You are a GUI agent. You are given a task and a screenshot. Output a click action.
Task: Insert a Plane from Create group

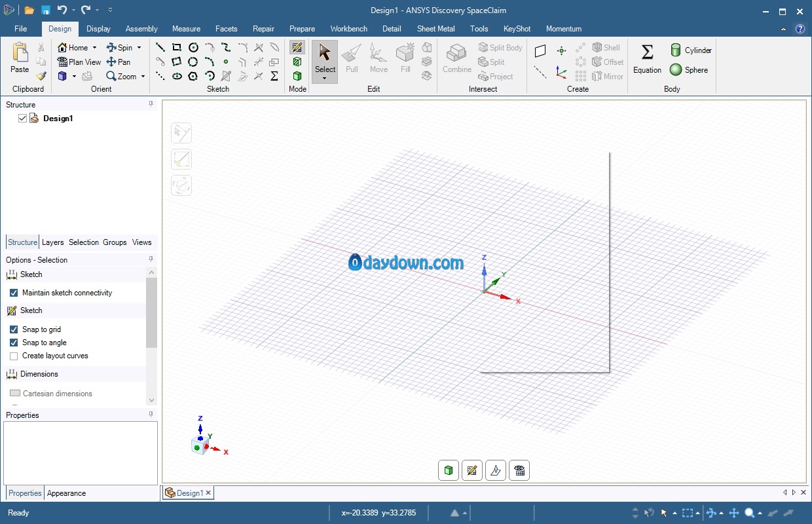tap(540, 50)
